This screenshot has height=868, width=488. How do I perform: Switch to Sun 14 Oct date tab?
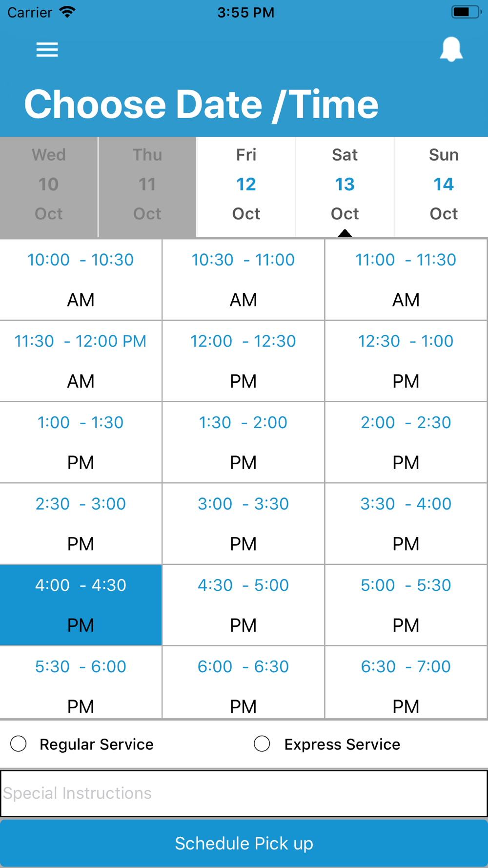coord(443,187)
